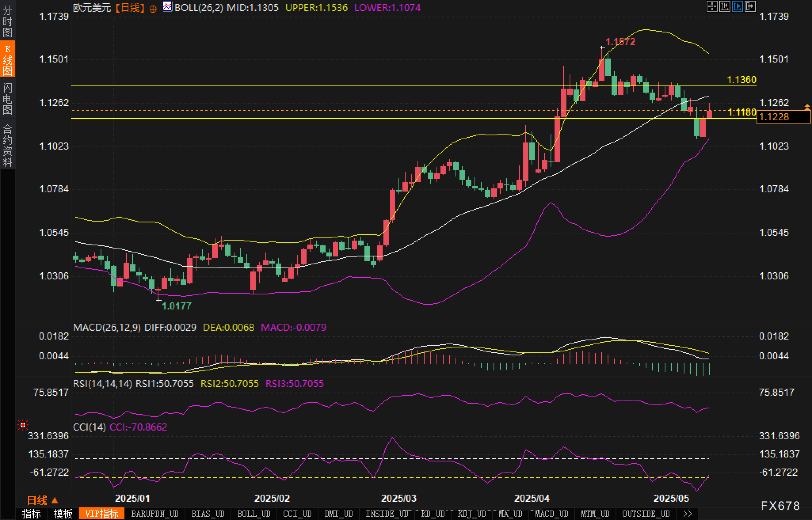Switch to 闪电图 view
Image resolution: width=812 pixels, height=520 pixels.
[x=8, y=99]
